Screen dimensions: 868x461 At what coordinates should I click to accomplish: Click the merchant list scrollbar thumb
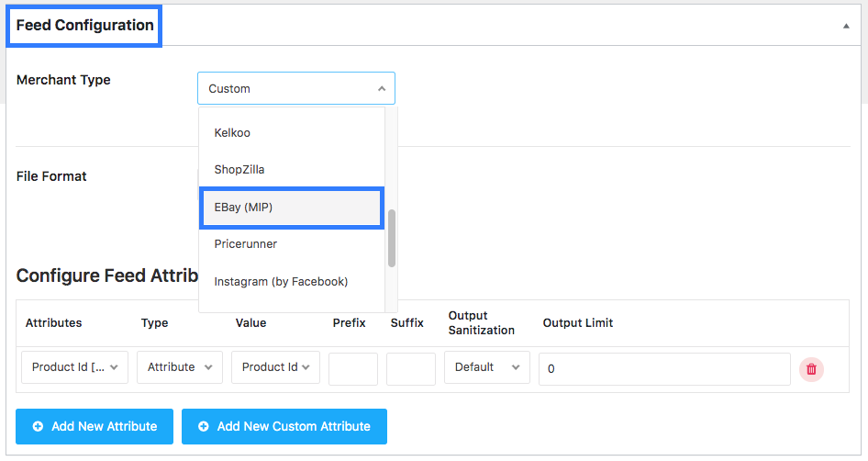[x=392, y=238]
